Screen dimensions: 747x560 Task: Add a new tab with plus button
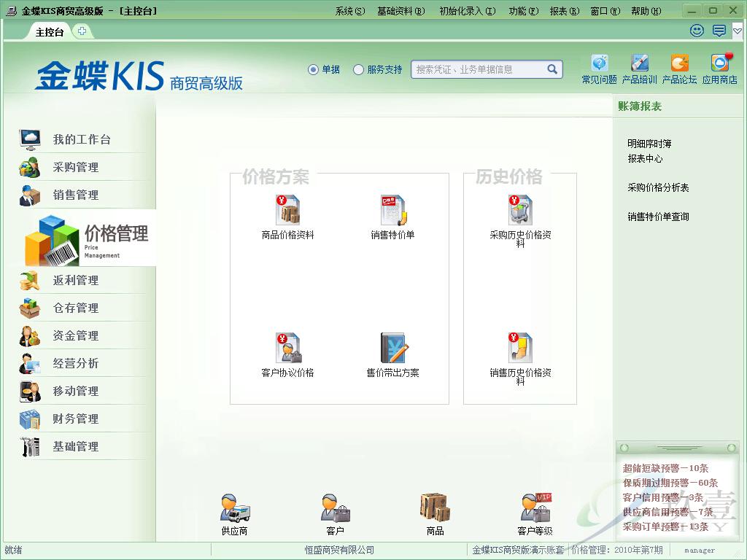[82, 31]
